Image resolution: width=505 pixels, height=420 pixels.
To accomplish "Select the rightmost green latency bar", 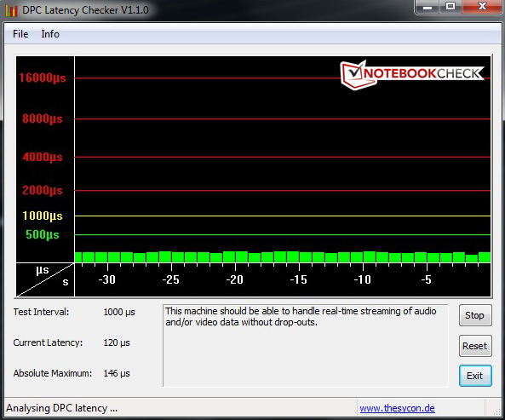I will [485, 257].
